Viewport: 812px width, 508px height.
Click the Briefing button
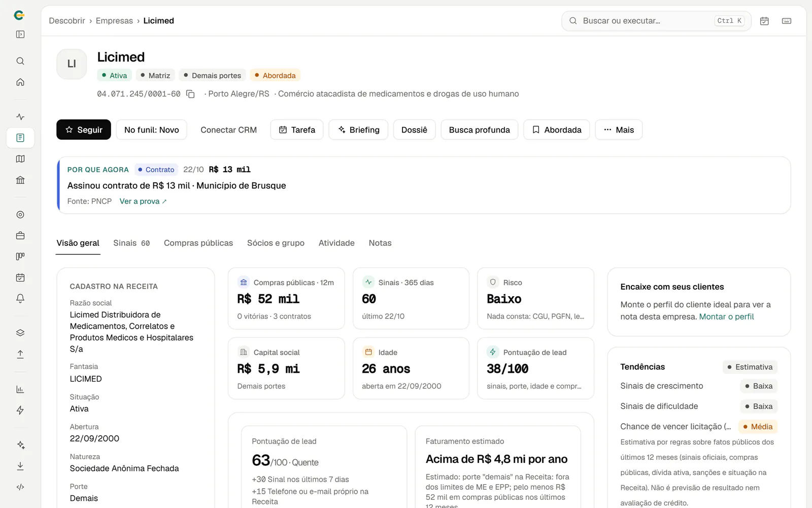(x=358, y=130)
